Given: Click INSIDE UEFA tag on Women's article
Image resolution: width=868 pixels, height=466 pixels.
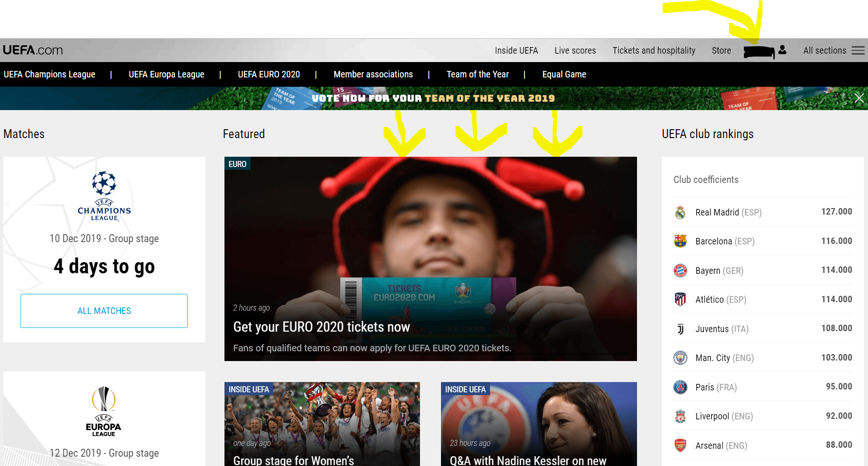Looking at the screenshot, I should [249, 389].
